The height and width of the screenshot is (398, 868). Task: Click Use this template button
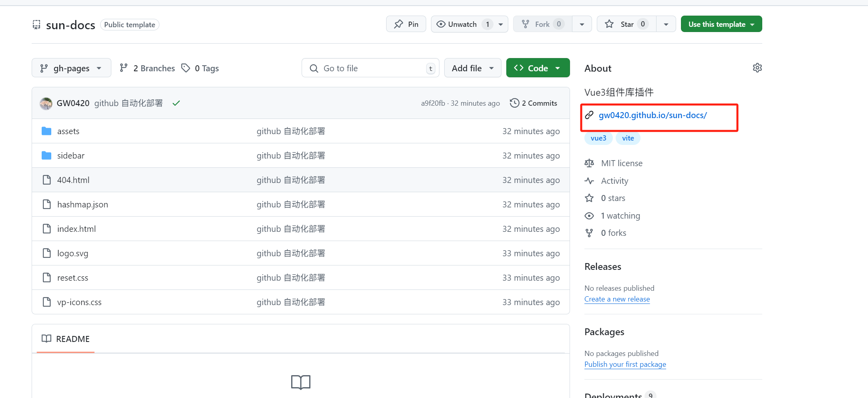[x=721, y=24]
